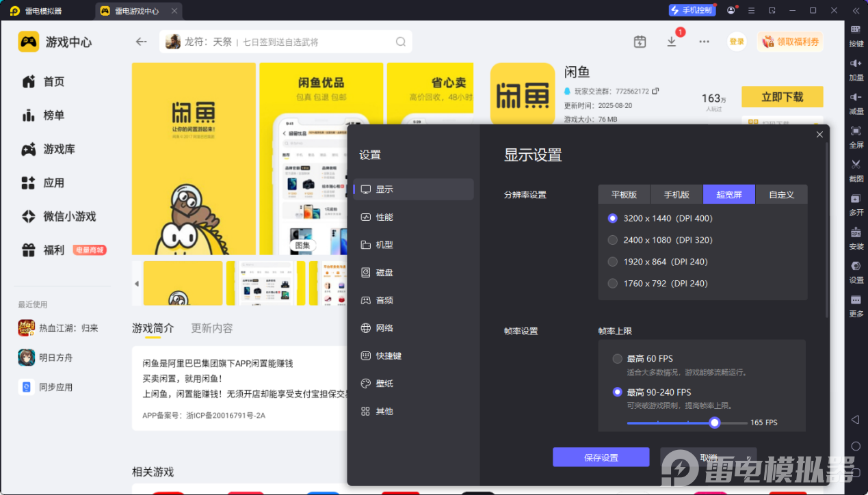The height and width of the screenshot is (495, 868).
Task: Select the 1920 x 864 (DPI 240) option
Action: pos(613,262)
